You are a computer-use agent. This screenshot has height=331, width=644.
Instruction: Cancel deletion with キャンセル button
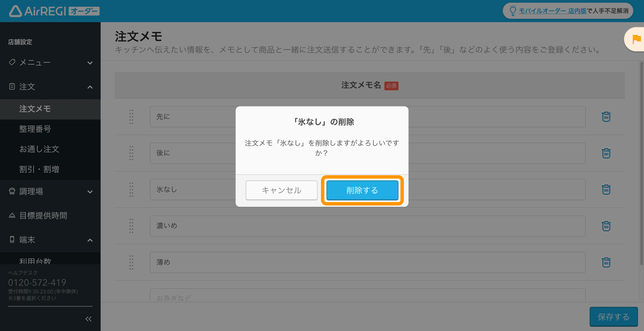point(281,190)
